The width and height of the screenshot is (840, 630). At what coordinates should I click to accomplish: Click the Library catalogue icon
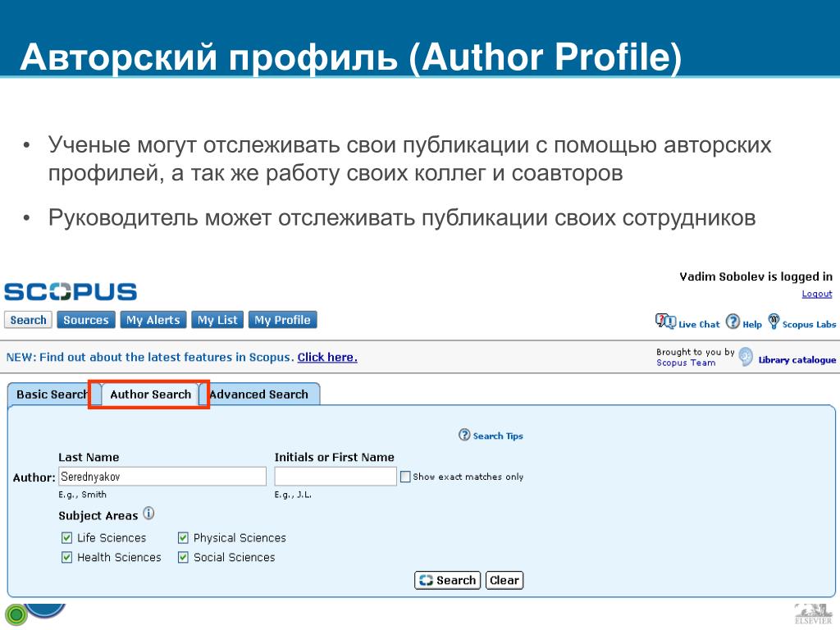[745, 357]
